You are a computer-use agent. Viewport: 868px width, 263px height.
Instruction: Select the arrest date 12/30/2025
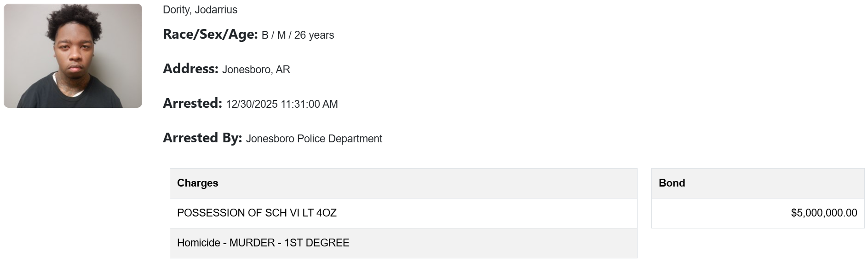(x=252, y=105)
